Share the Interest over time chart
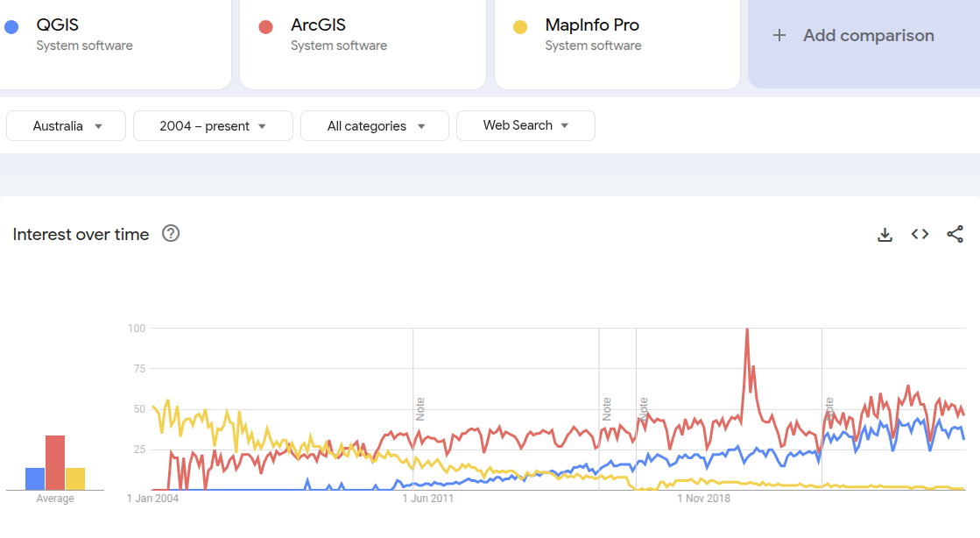Screen dimensions: 980x538 coord(955,234)
